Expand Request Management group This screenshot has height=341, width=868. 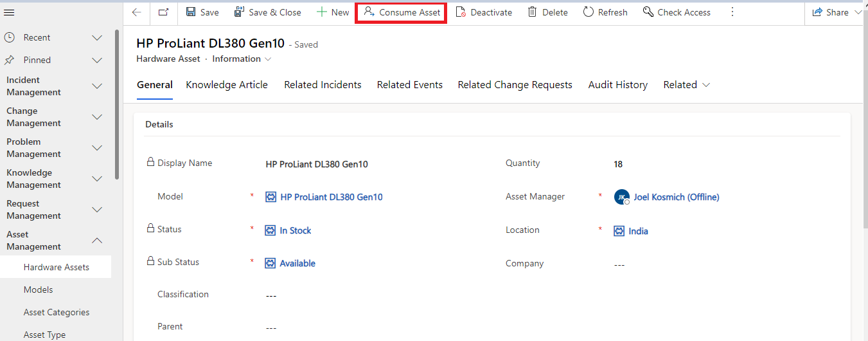tap(97, 210)
